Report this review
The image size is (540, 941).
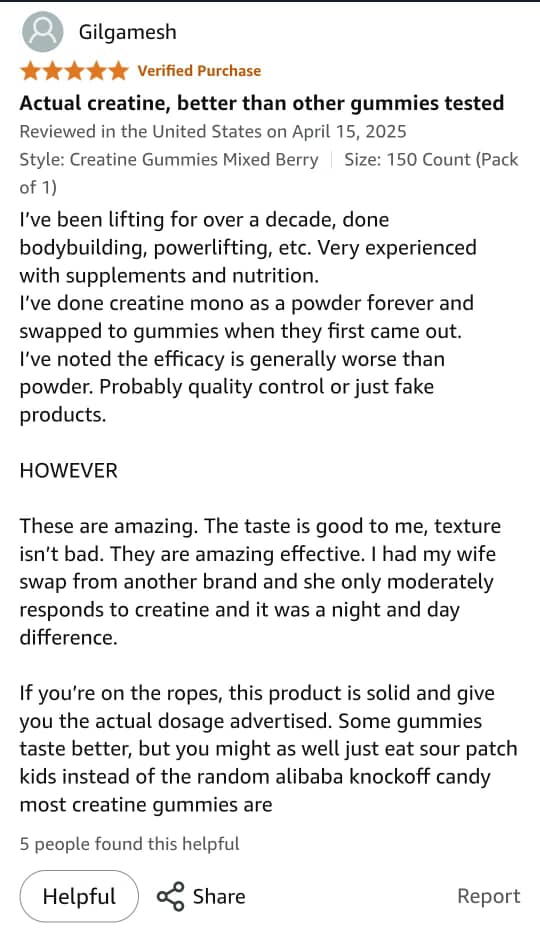[488, 896]
